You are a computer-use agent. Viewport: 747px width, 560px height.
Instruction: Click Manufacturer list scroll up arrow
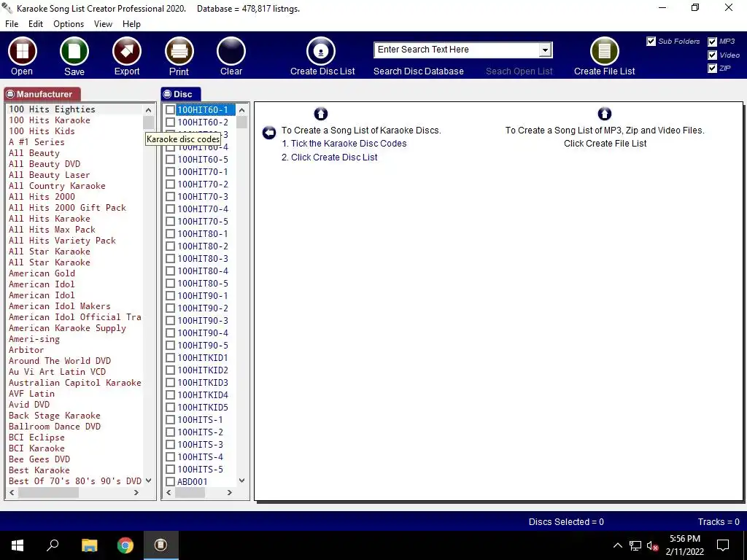148,110
